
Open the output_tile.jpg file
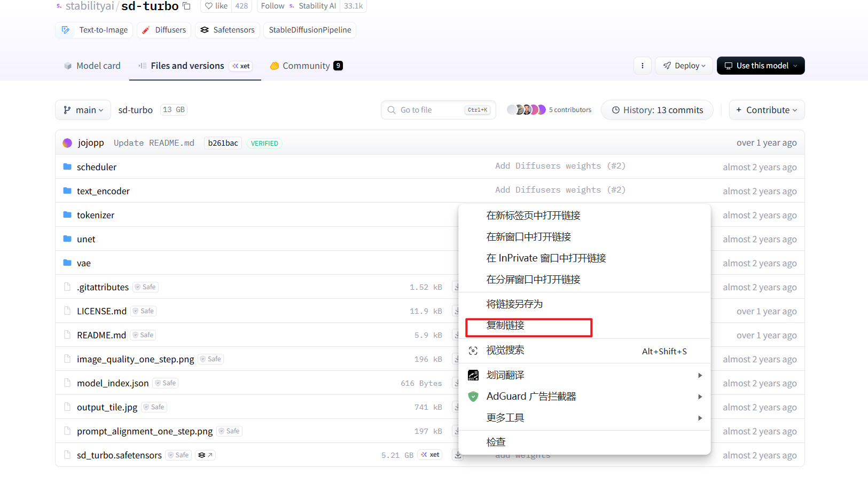click(107, 407)
